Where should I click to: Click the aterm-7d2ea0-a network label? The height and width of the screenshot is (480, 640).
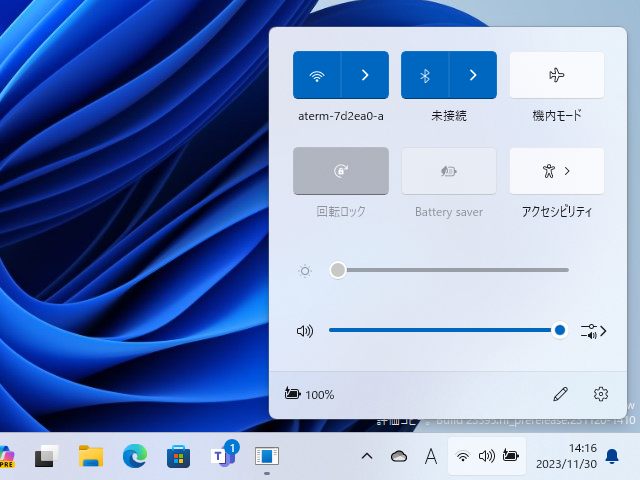pos(341,116)
